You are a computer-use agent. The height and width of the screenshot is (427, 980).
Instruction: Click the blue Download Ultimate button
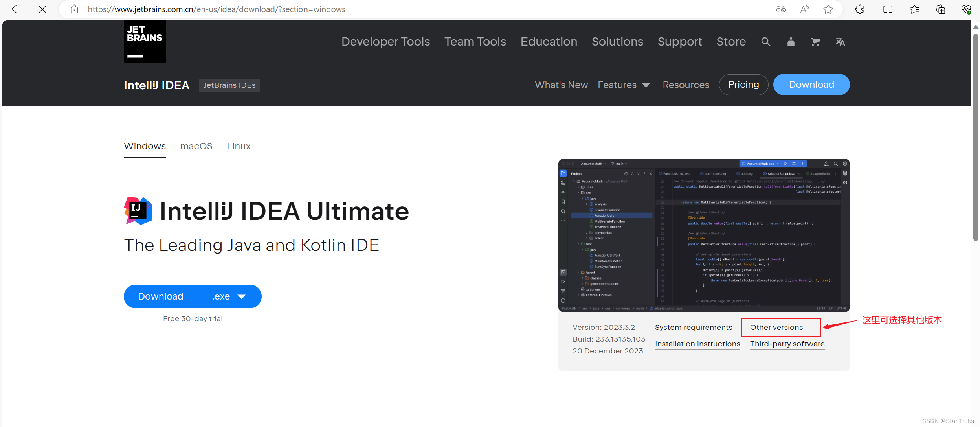pos(161,296)
